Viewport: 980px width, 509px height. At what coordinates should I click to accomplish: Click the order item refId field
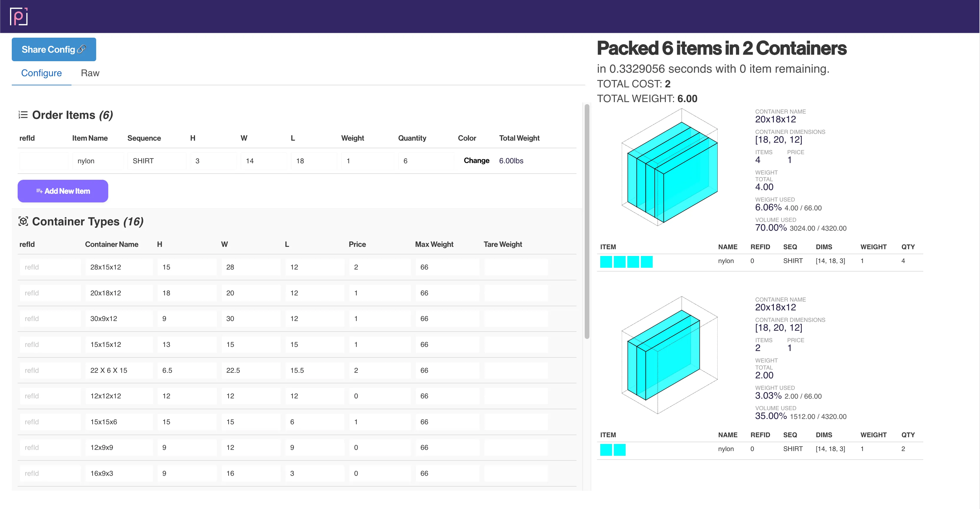[x=44, y=161]
